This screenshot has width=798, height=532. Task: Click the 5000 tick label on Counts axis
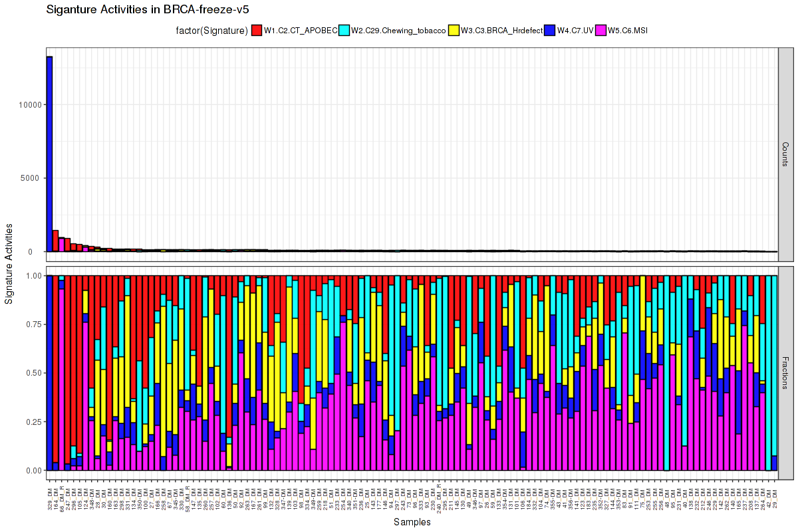(33, 178)
